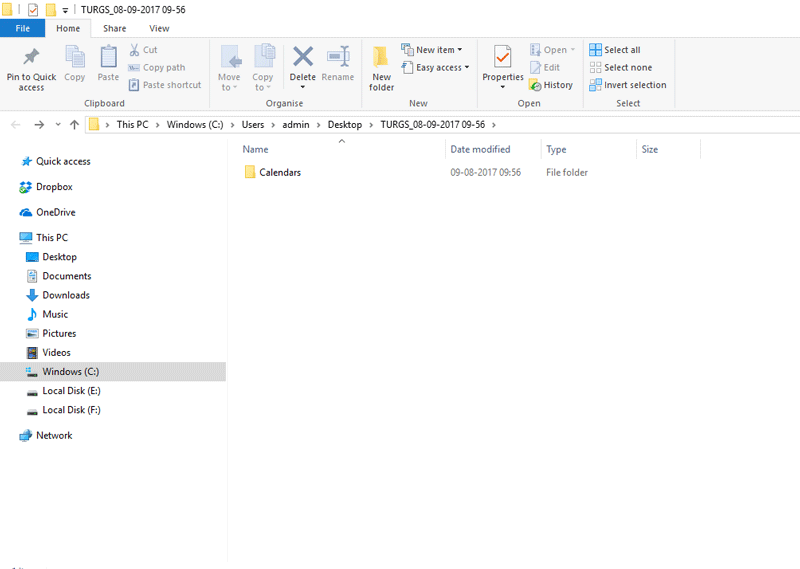Viewport: 800px width, 569px height.
Task: Click the Back navigation arrow
Action: tap(16, 125)
